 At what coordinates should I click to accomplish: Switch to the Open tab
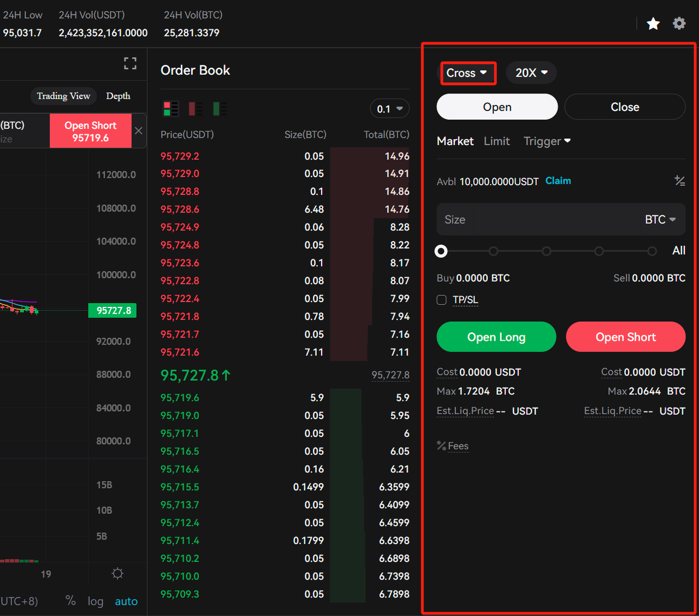pos(497,107)
